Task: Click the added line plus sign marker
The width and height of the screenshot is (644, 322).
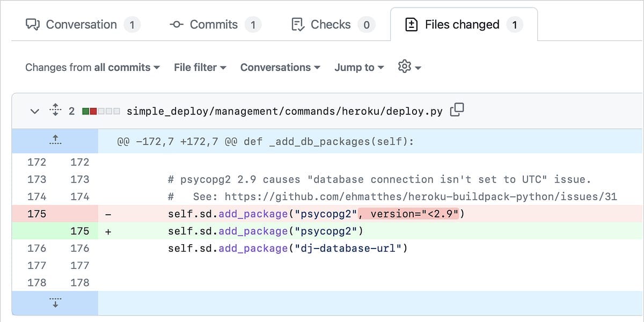Action: (x=108, y=231)
